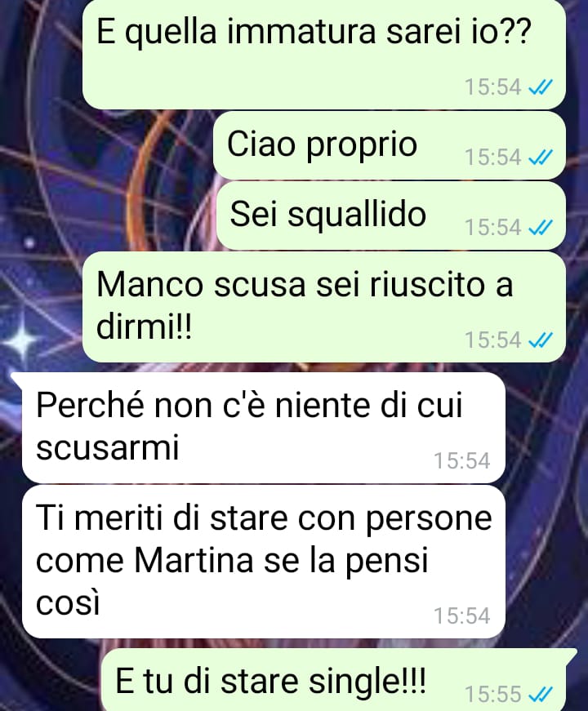Select the 'Ciao proprio' message bubble

coord(390,145)
